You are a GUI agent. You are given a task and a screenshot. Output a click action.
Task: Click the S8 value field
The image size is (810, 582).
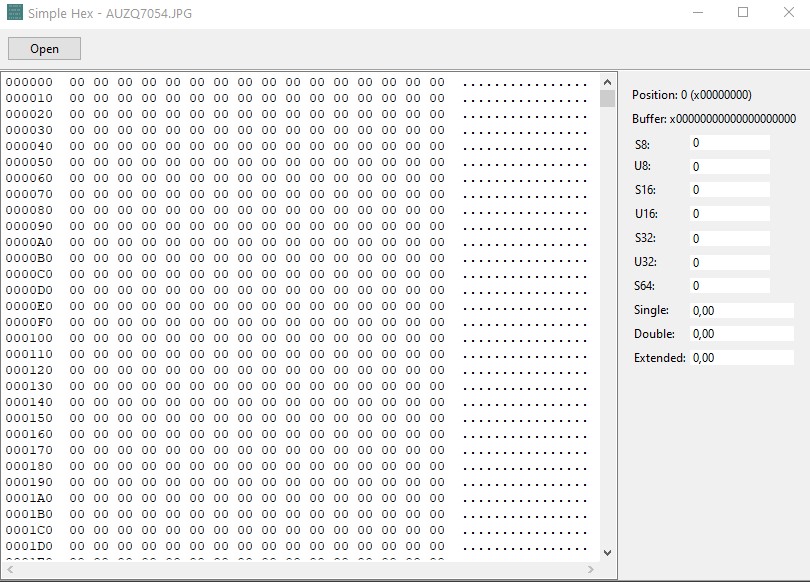coord(730,143)
